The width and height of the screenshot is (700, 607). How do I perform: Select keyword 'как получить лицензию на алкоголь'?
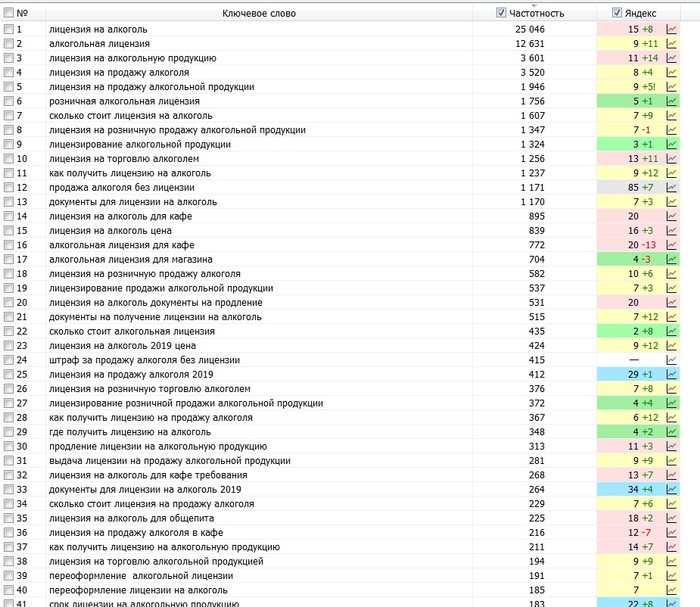coord(130,173)
